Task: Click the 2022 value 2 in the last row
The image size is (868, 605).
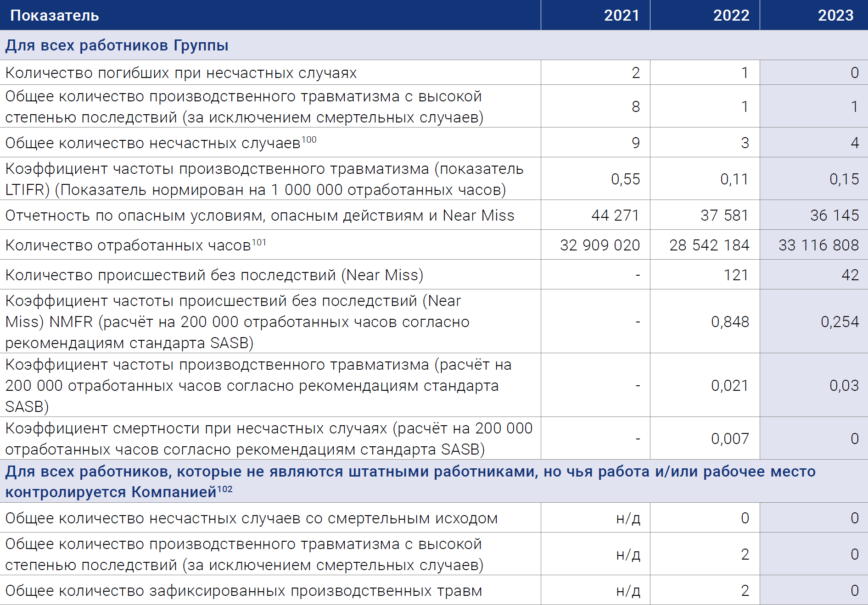Action: [x=745, y=590]
